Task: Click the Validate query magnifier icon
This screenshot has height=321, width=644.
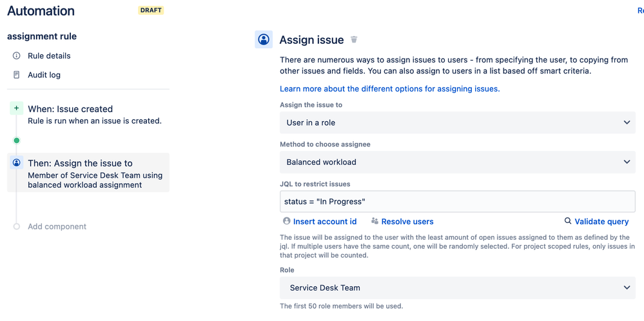Action: click(568, 221)
